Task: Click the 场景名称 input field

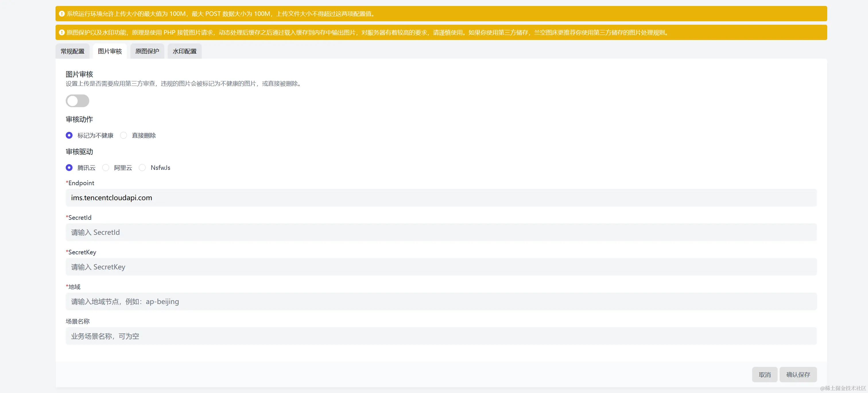Action: tap(441, 336)
